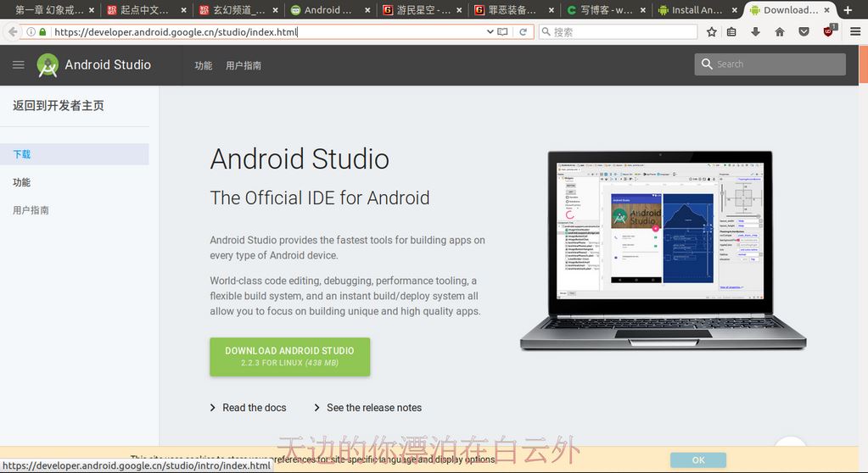Expand the chevron beside Read the docs
The width and height of the screenshot is (868, 473).
click(x=213, y=408)
